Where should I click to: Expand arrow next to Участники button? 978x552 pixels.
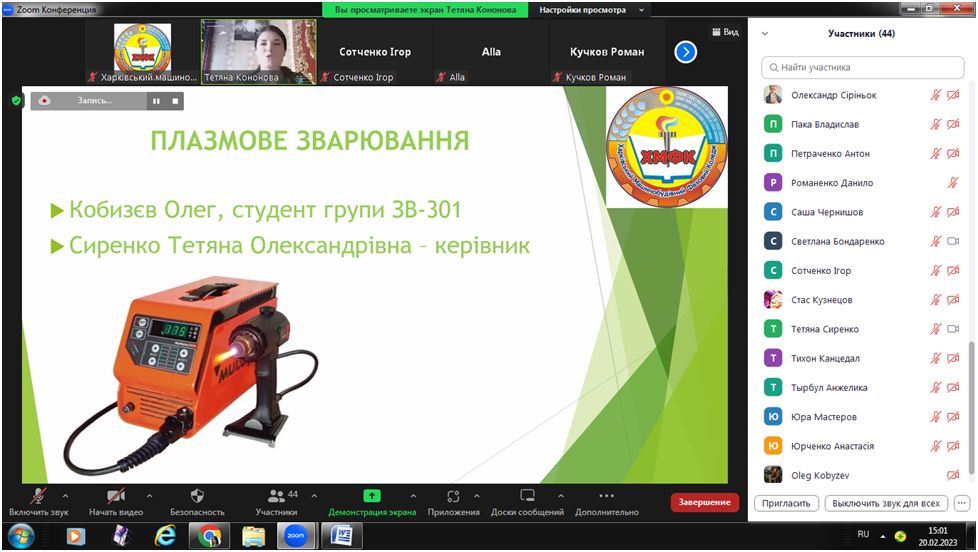click(x=314, y=496)
